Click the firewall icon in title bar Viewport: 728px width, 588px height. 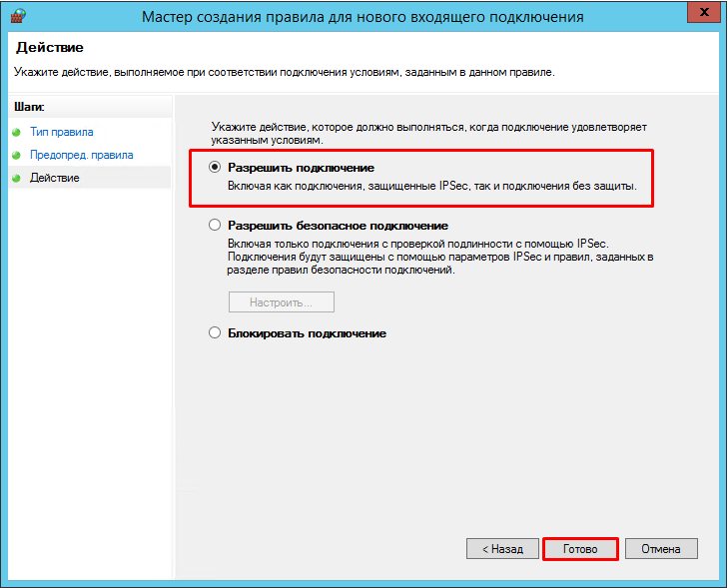point(18,16)
